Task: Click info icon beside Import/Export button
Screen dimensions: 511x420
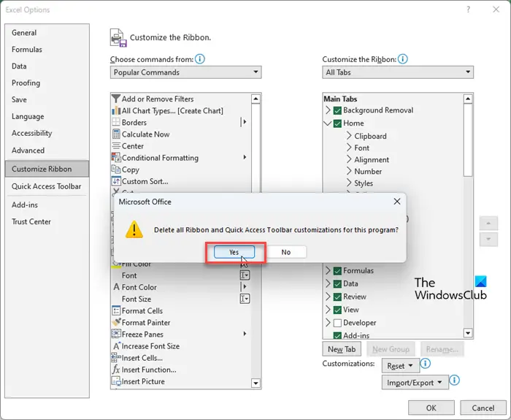Action: 455,381
